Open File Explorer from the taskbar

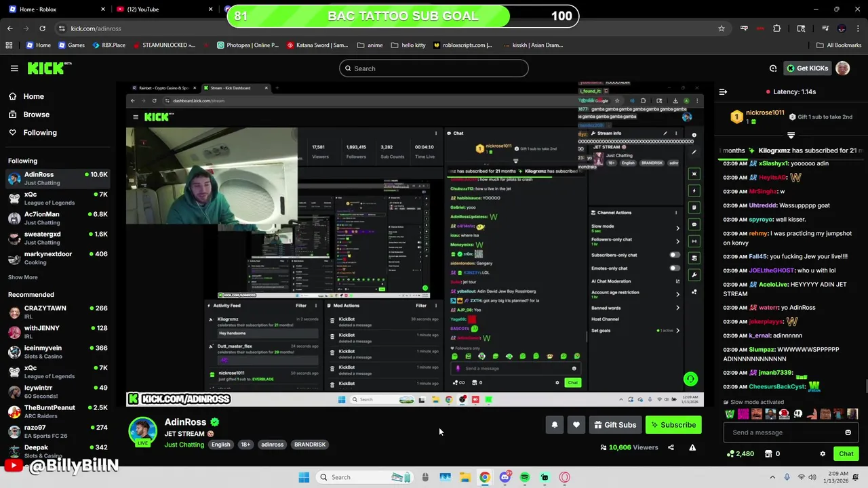(x=465, y=477)
